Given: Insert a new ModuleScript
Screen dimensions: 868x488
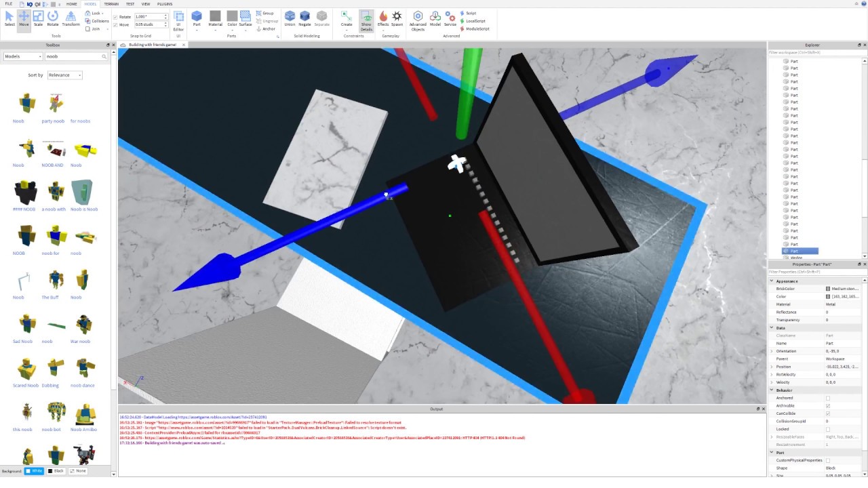Looking at the screenshot, I should pyautogui.click(x=474, y=29).
